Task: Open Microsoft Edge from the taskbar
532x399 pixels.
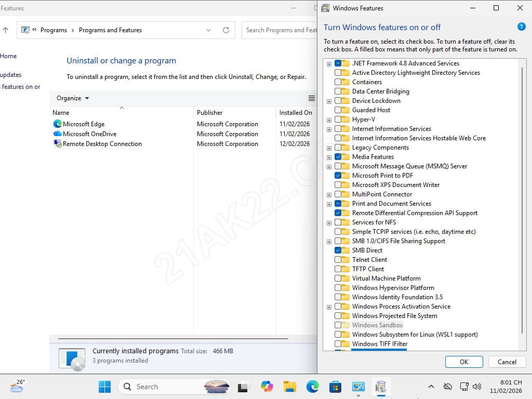Action: tap(312, 387)
